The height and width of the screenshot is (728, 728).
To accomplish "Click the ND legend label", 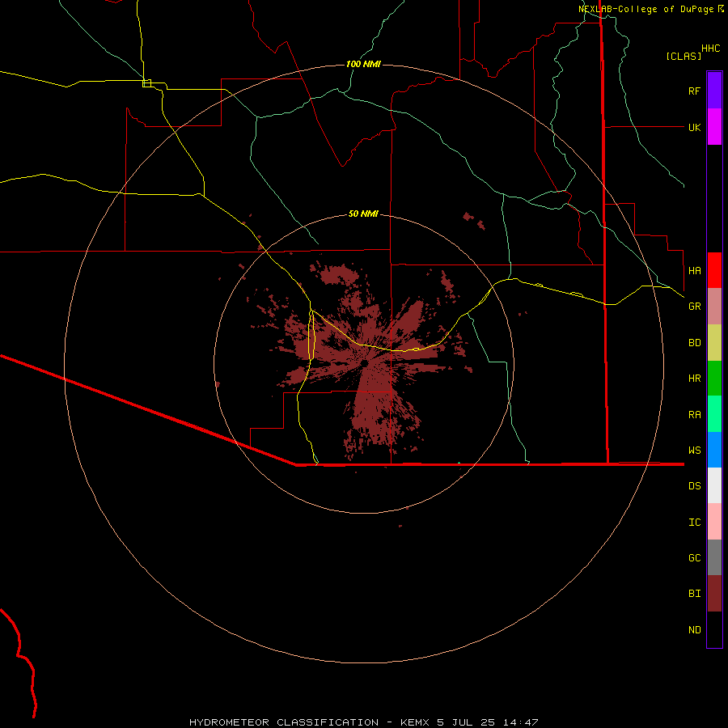I will click(694, 629).
